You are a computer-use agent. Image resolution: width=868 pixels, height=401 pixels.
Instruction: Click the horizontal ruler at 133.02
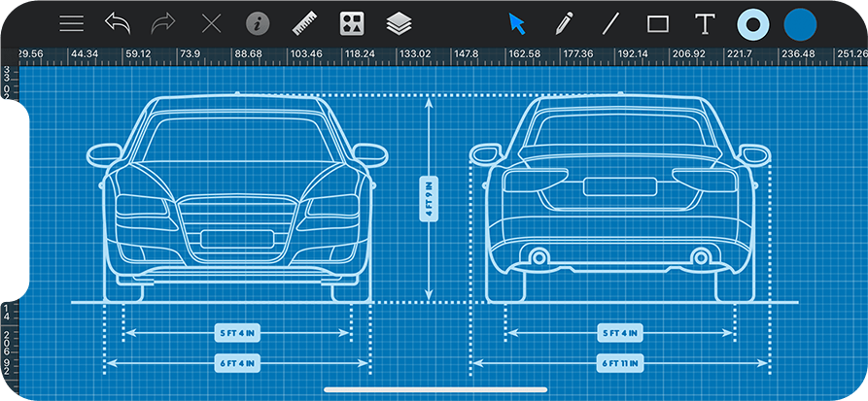[415, 53]
